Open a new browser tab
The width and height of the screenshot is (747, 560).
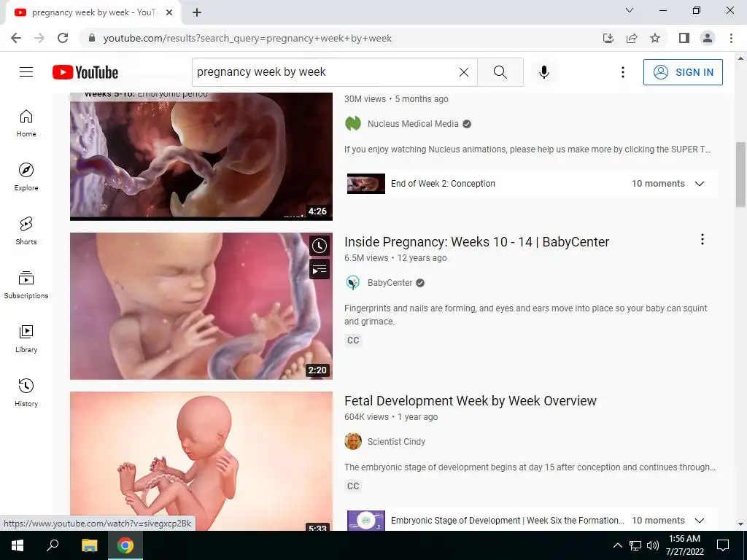[x=197, y=12]
